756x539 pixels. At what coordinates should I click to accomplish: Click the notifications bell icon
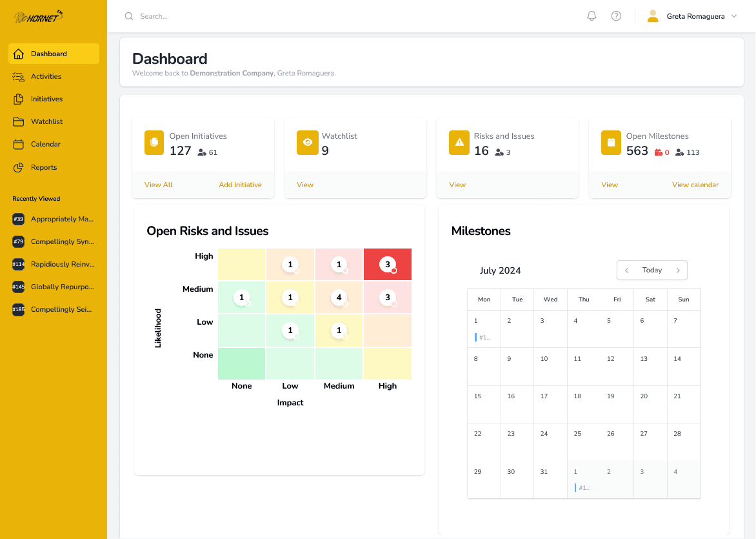[x=592, y=16]
